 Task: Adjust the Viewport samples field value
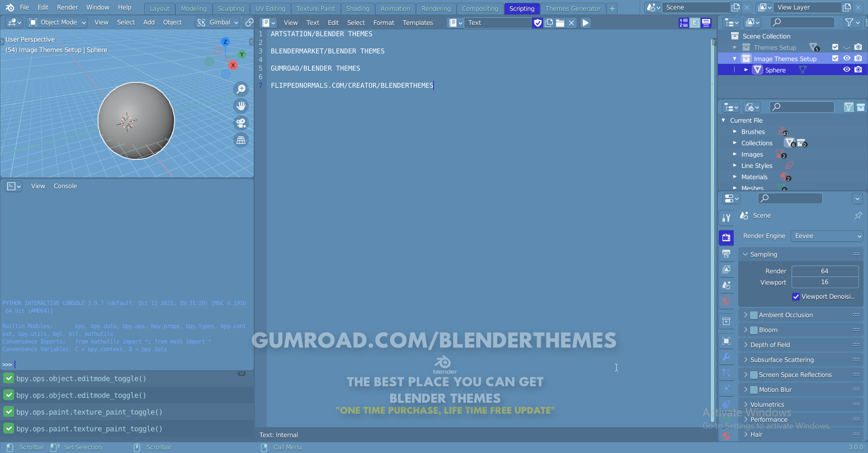(825, 282)
